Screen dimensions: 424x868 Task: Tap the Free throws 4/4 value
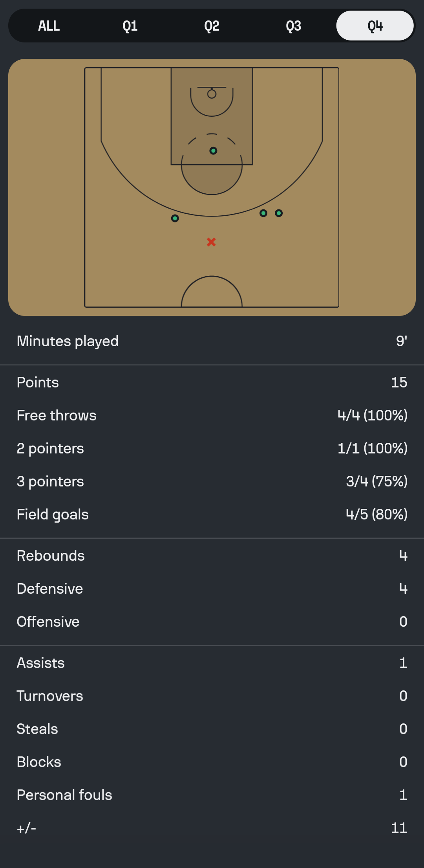[x=372, y=415]
